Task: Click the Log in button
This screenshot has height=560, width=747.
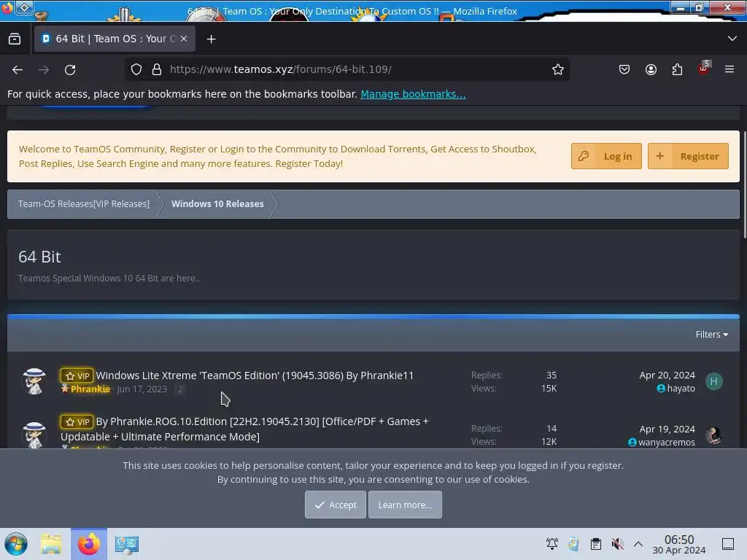Action: point(606,156)
